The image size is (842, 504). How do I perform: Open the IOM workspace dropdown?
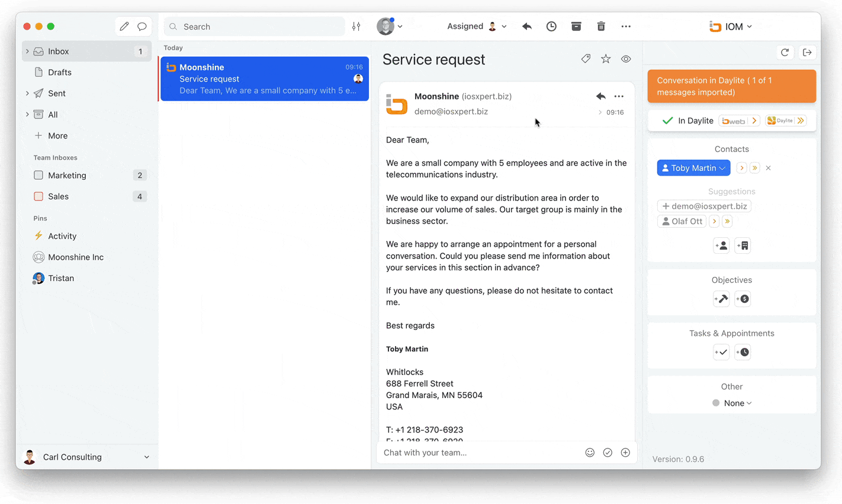pos(731,27)
